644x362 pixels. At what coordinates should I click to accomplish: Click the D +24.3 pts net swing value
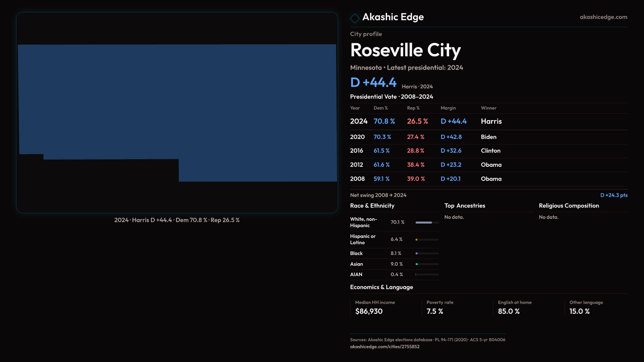point(613,195)
